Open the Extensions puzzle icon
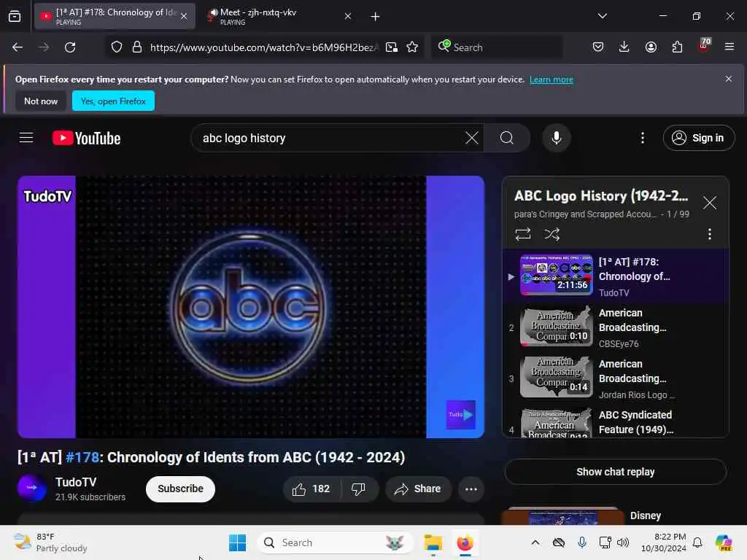747x560 pixels. 677,47
